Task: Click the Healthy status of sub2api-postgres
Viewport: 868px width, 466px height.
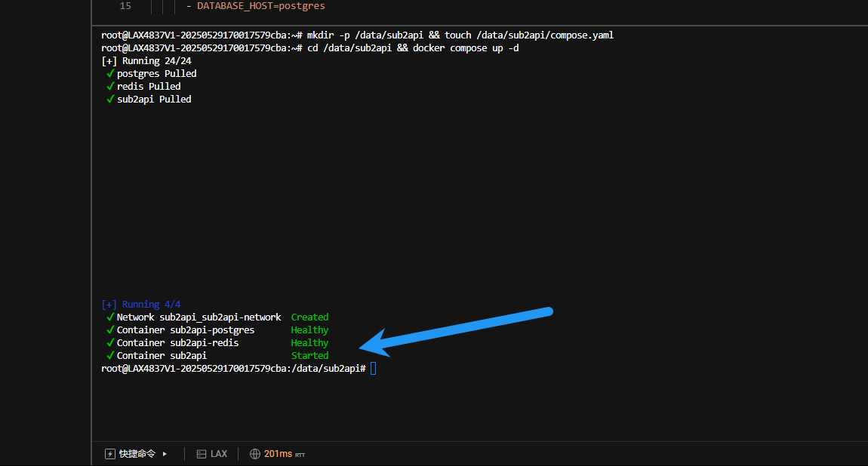Action: pos(309,330)
